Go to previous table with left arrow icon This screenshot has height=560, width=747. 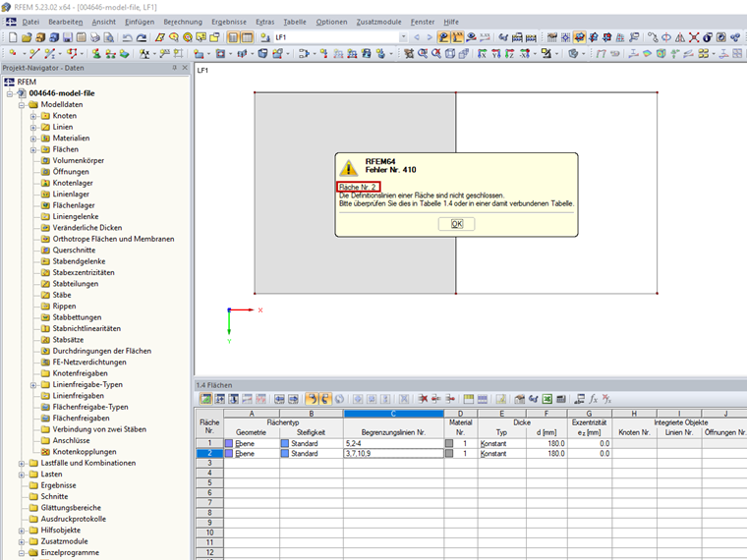coord(279,399)
